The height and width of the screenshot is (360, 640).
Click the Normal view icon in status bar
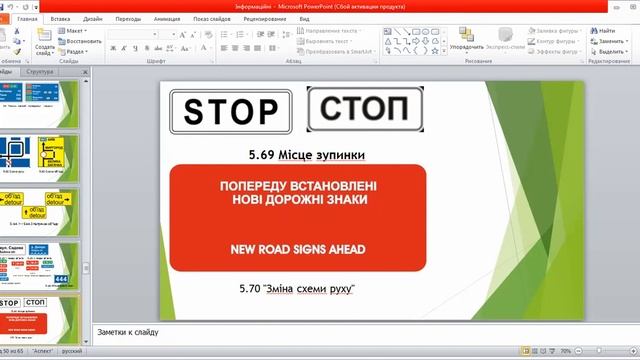click(526, 351)
